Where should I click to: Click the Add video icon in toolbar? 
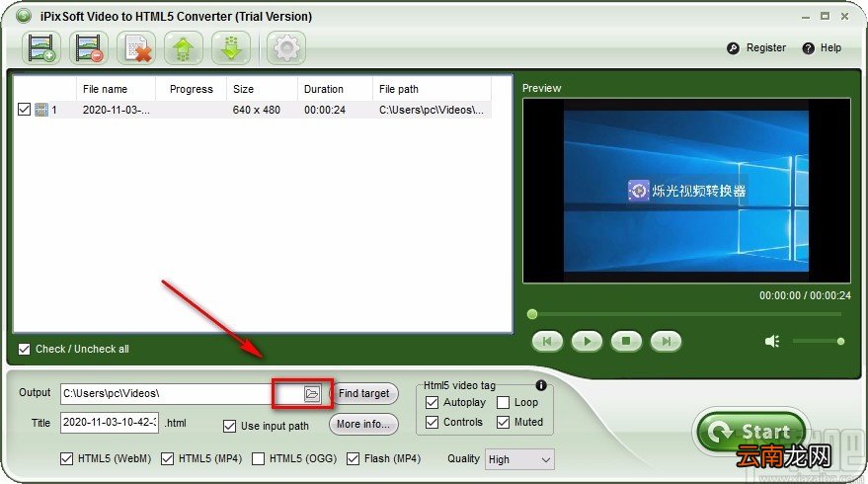(41, 47)
